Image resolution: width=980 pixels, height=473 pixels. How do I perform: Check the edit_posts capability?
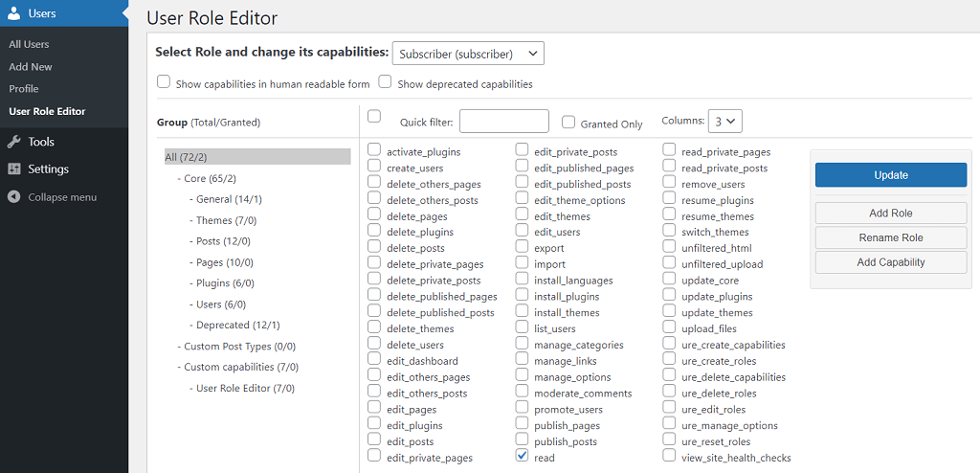[x=374, y=439]
